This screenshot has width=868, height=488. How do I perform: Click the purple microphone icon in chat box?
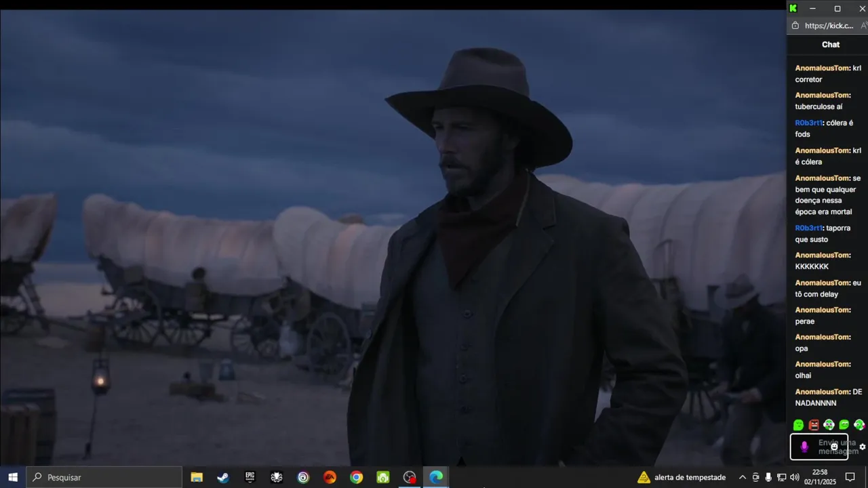pos(804,447)
